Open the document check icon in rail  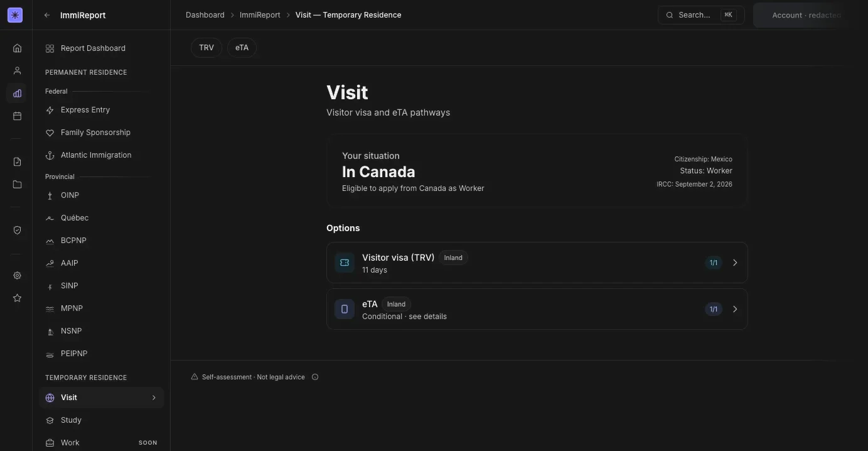pos(17,161)
